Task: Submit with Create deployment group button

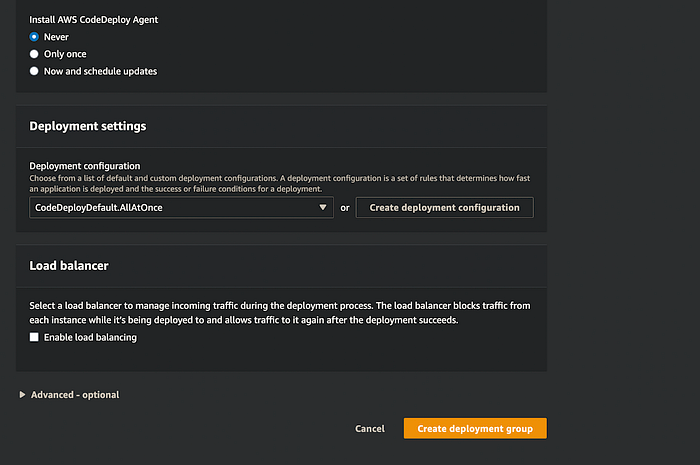Action: [x=475, y=429]
